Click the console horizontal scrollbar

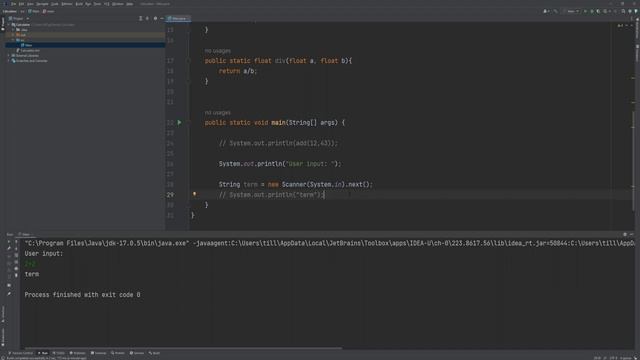182,348
